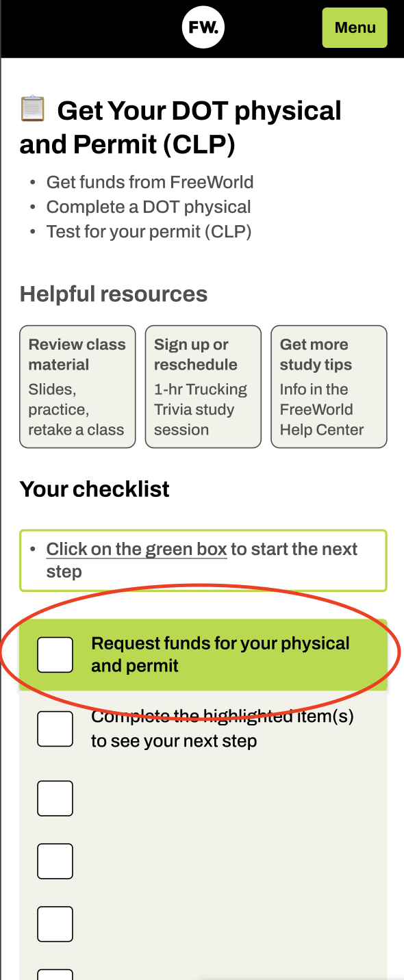Open the "Click on the green box" link
Screen dimensions: 404x980
pyautogui.click(x=136, y=548)
